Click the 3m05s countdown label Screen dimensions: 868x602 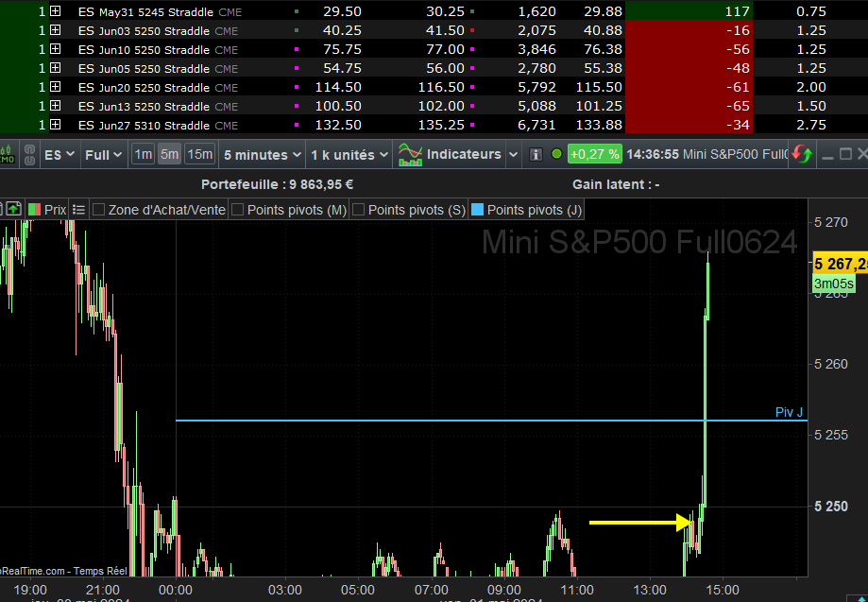pyautogui.click(x=834, y=284)
